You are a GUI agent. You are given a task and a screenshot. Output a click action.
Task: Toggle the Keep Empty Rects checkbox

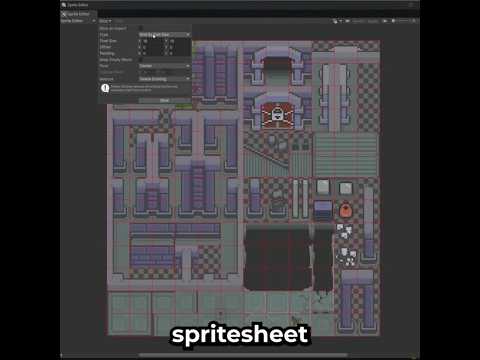click(141, 60)
